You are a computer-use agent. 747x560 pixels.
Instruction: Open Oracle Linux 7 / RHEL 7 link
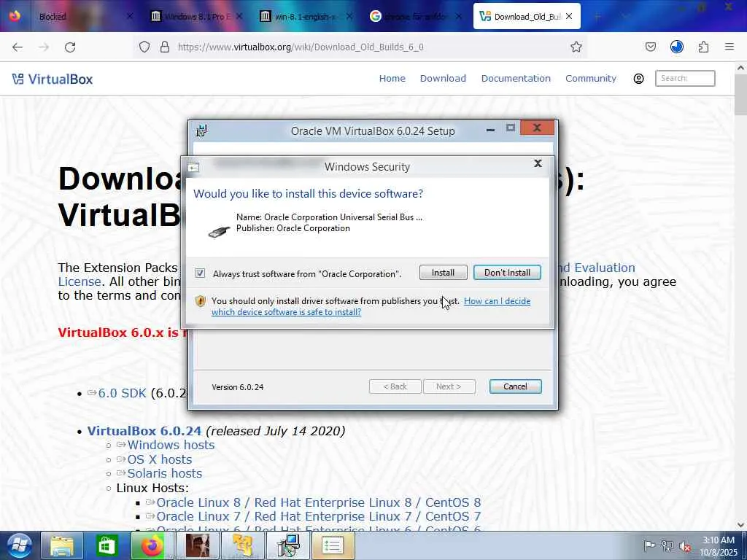point(318,516)
